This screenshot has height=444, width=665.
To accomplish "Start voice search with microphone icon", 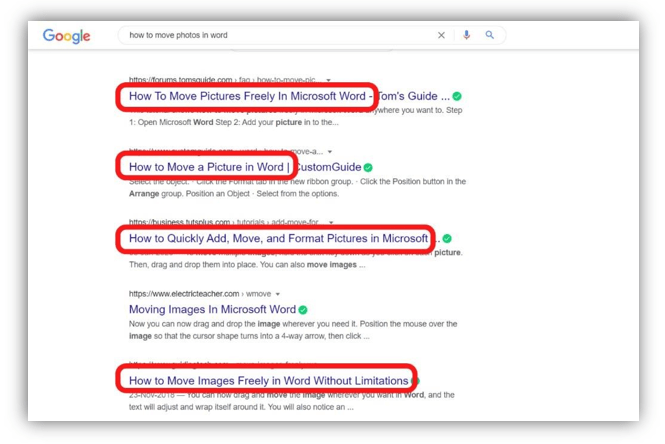I will point(467,35).
